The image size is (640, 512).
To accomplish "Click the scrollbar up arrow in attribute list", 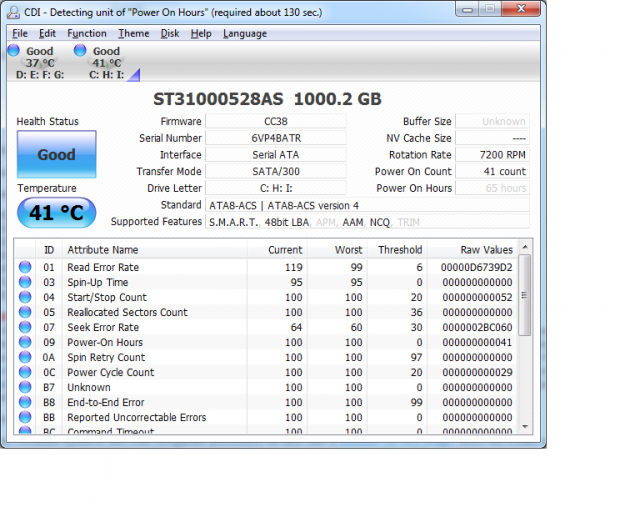I will coord(525,247).
